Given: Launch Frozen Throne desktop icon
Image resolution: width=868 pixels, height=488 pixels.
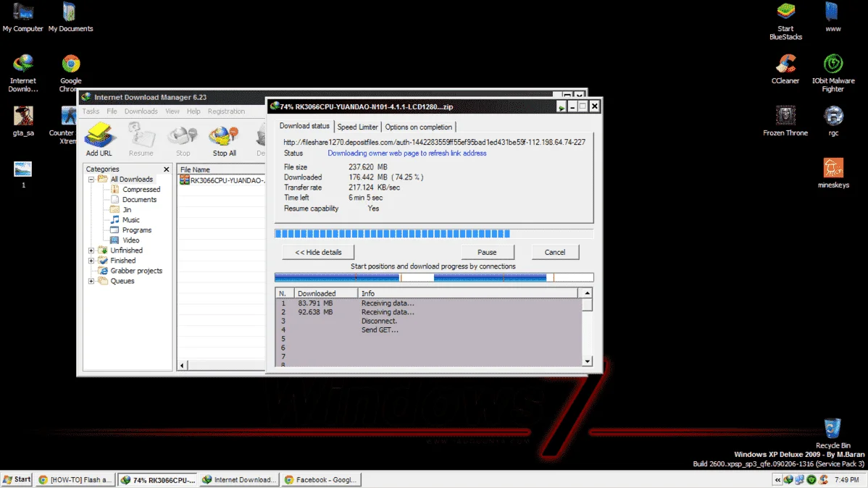Looking at the screenshot, I should (785, 121).
